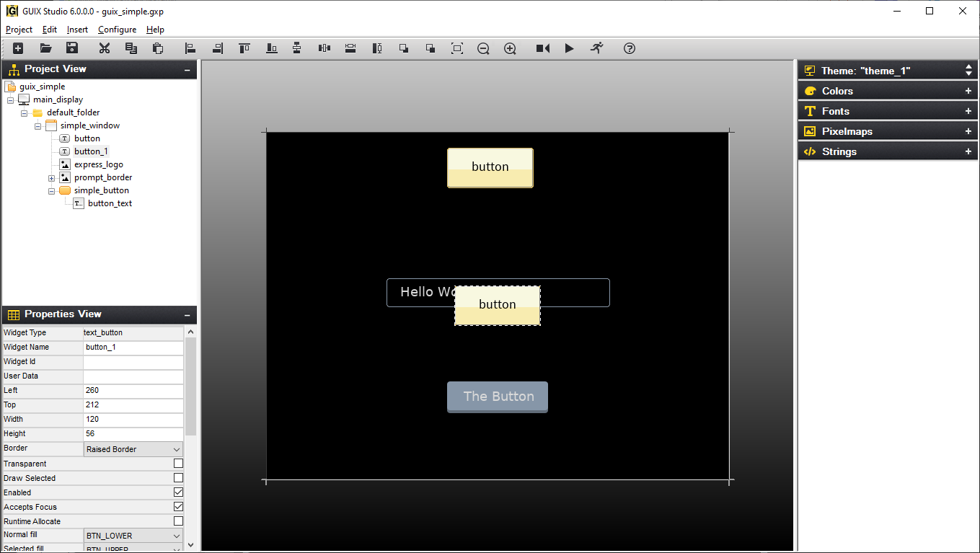
Task: Check the Runtime Allocate option
Action: (178, 521)
